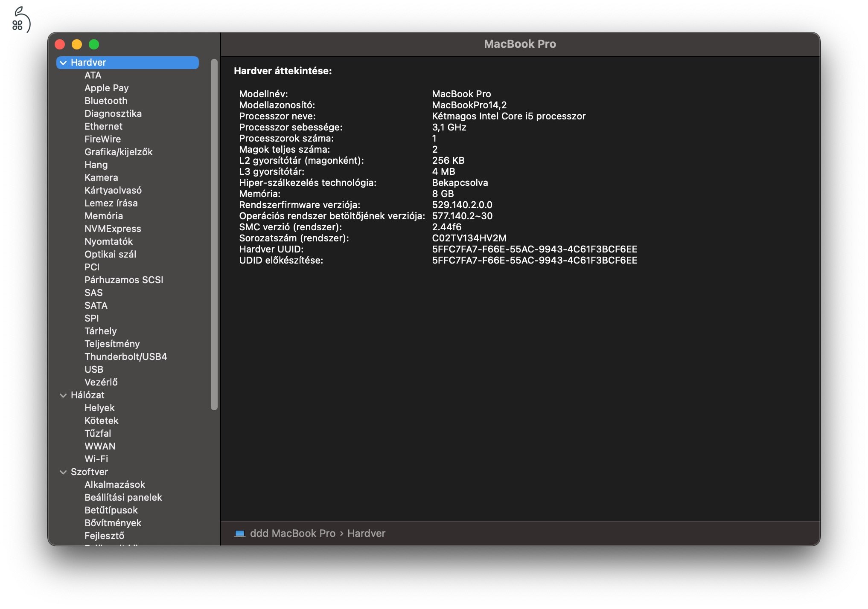Collapse the Hálózat section
868x609 pixels.
click(62, 395)
